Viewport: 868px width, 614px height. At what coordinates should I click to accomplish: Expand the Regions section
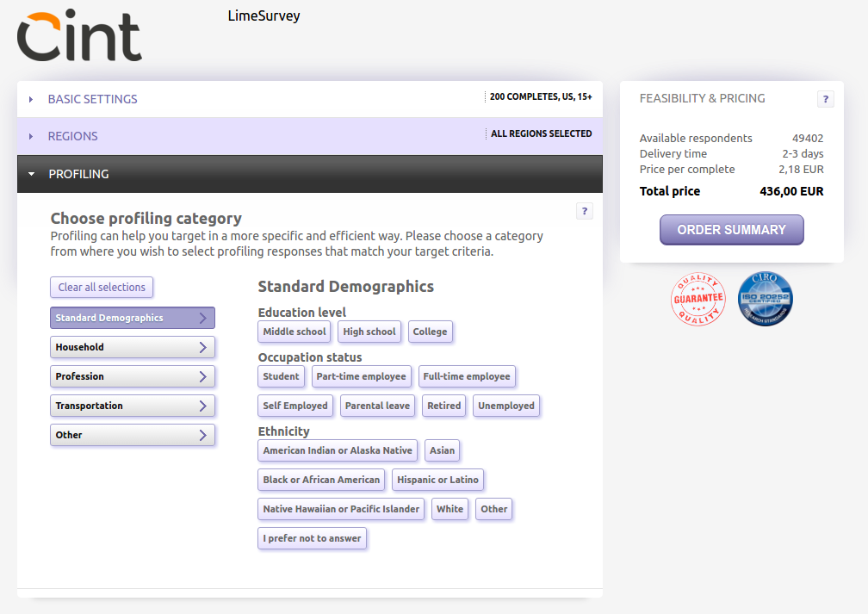point(72,136)
